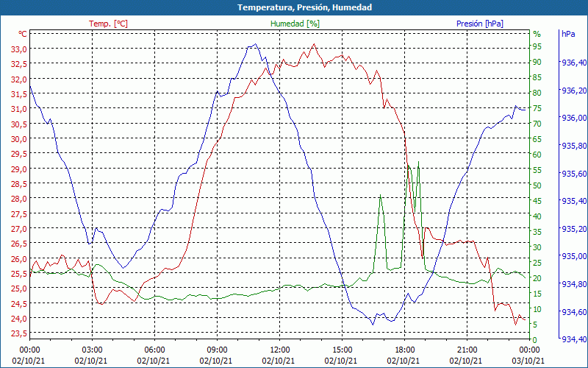Click the '32,5' temperature axis value
The width and height of the screenshot is (588, 368).
point(19,64)
